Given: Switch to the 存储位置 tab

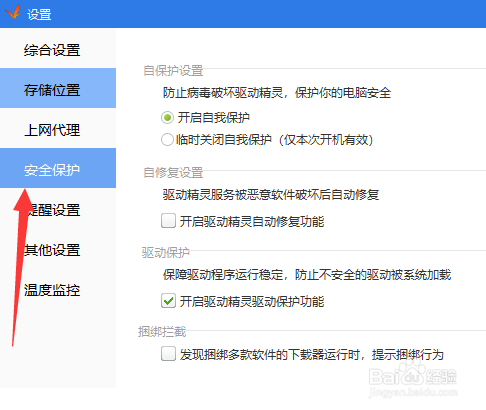Looking at the screenshot, I should 58,88.
